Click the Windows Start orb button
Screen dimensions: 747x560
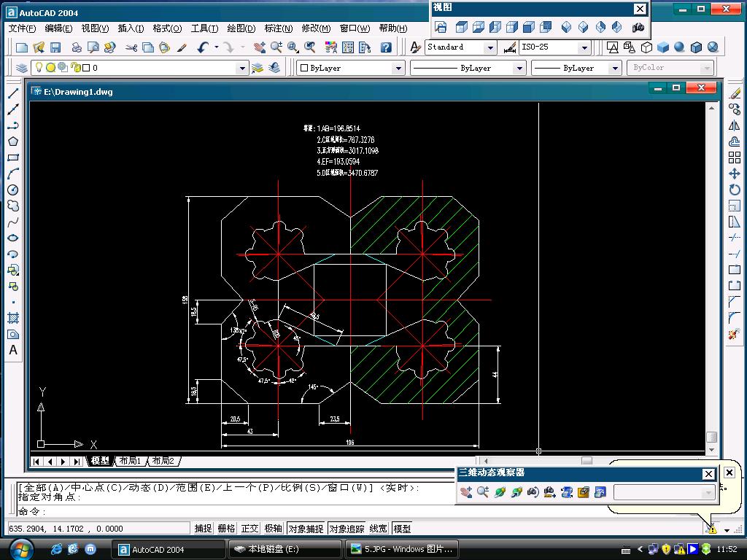tap(20, 549)
